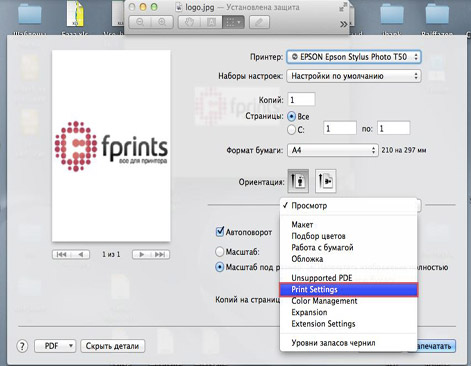Select the Масштаб: radio button

(219, 252)
